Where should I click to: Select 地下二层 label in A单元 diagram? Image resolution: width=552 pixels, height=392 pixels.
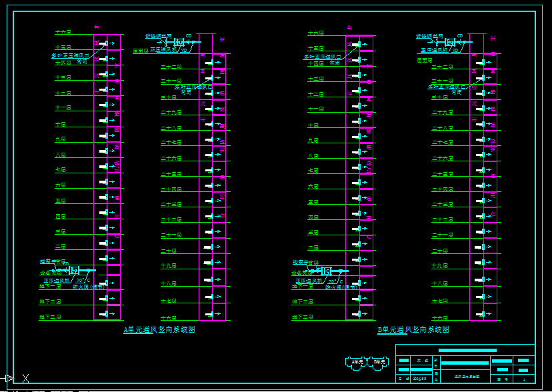tap(50, 301)
